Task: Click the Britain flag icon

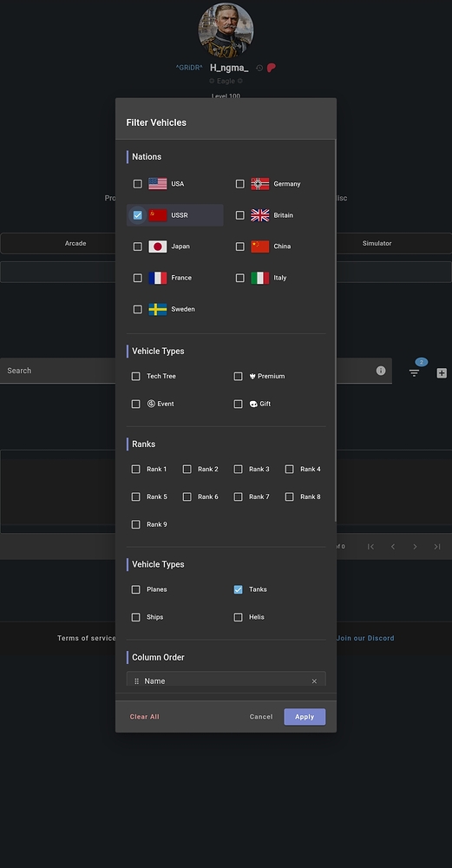Action: [260, 215]
